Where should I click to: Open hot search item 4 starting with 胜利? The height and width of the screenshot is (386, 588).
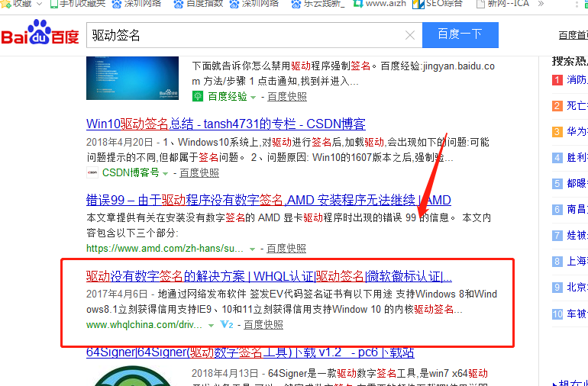577,157
